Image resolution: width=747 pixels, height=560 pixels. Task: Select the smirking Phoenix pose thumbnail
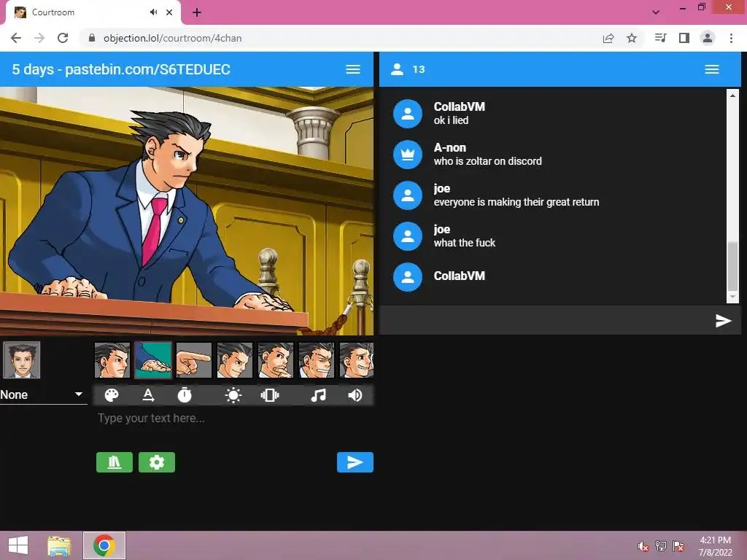pos(235,360)
